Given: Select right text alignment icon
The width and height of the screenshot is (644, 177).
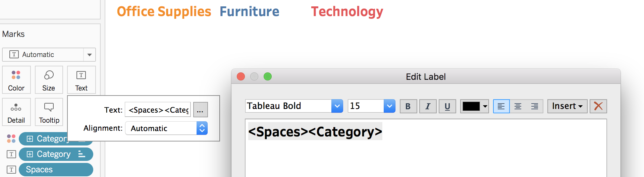Looking at the screenshot, I should [535, 106].
